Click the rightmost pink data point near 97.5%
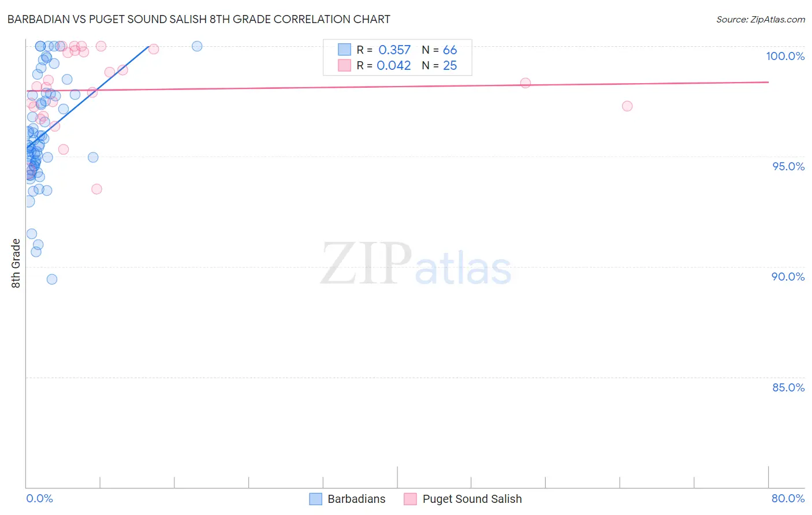 click(x=627, y=106)
